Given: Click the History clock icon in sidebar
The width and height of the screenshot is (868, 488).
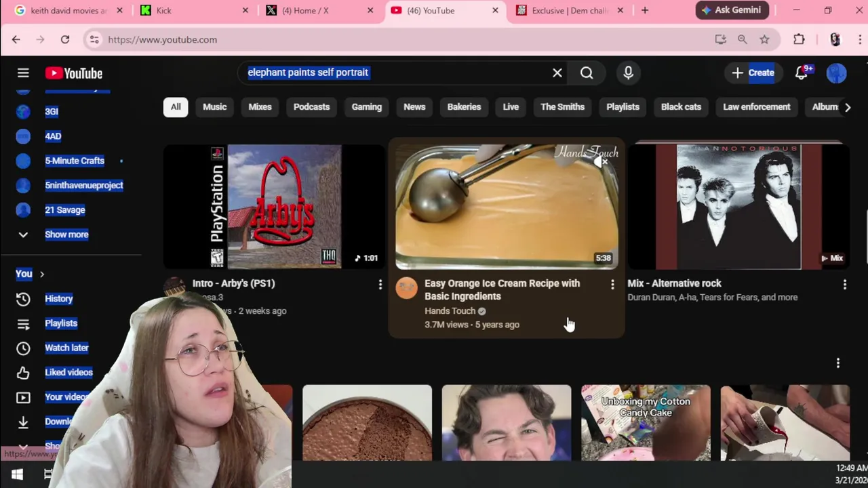Looking at the screenshot, I should (23, 298).
